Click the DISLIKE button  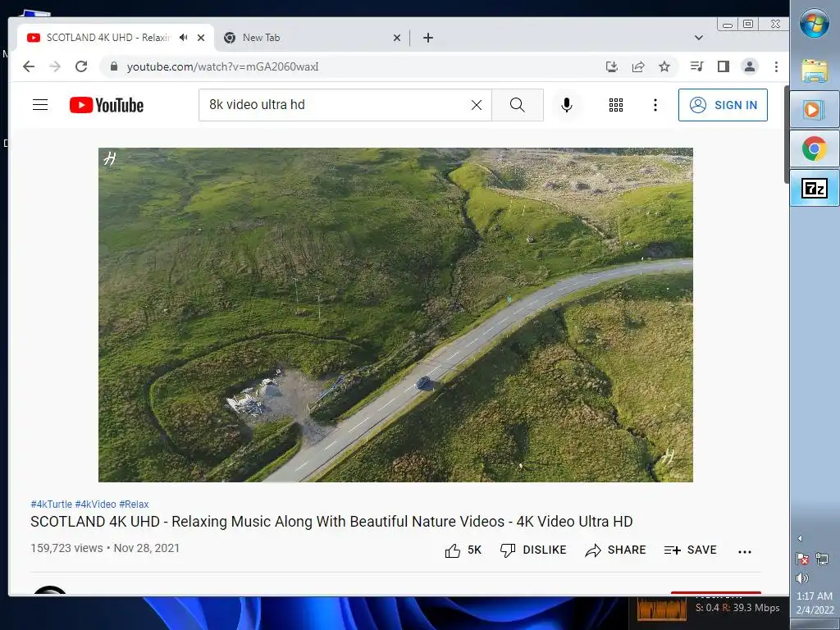533,550
